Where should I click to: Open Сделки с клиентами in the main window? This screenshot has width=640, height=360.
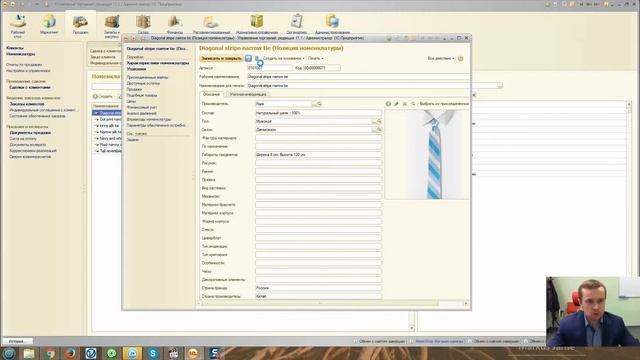30,87
